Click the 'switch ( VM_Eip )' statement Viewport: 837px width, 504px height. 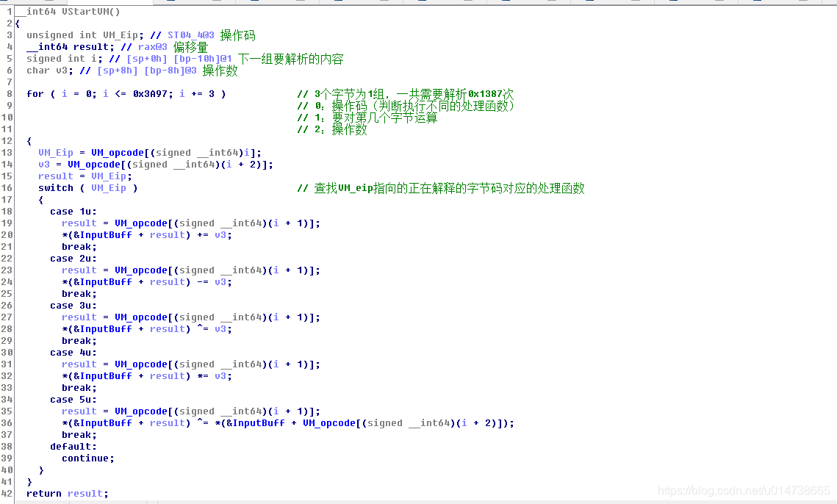pos(88,188)
